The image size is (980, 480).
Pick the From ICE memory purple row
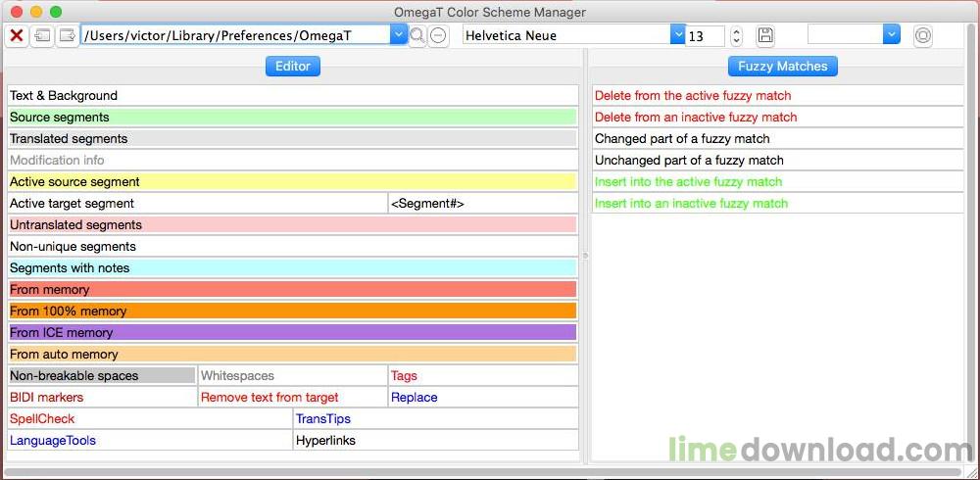(292, 332)
